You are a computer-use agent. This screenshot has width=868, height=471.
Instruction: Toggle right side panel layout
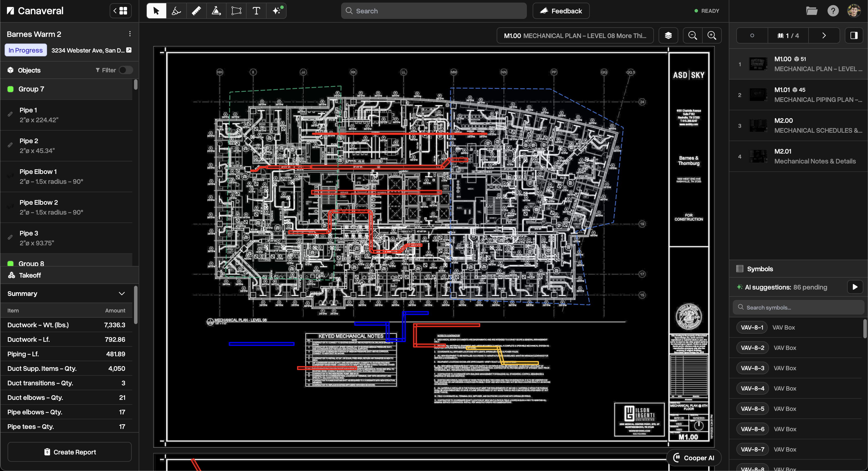point(854,35)
